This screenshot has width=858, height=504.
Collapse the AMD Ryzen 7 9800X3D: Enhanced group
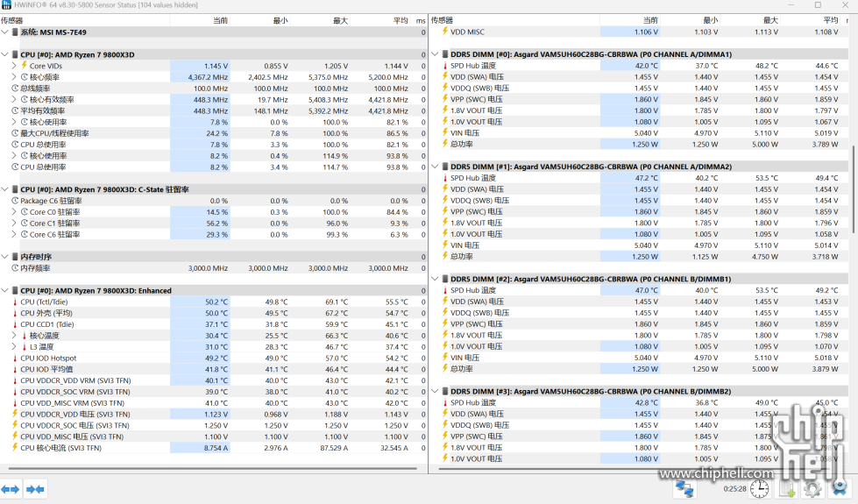pyautogui.click(x=5, y=291)
